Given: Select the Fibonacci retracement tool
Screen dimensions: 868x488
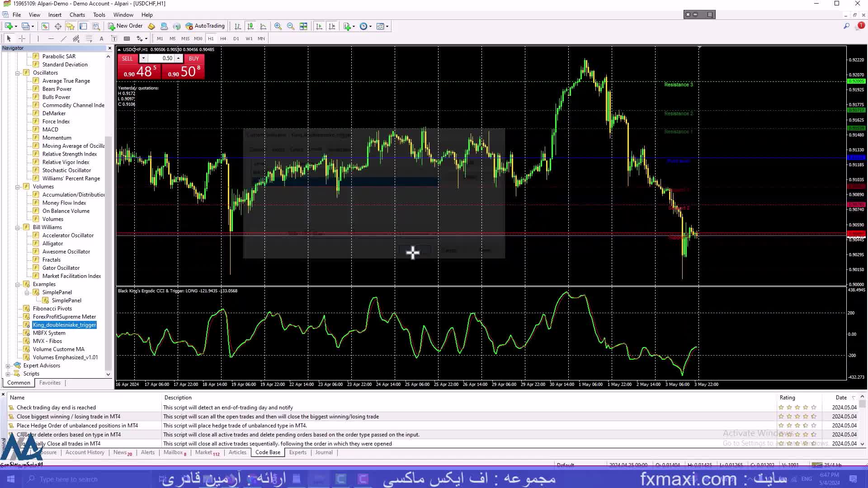Looking at the screenshot, I should [89, 38].
